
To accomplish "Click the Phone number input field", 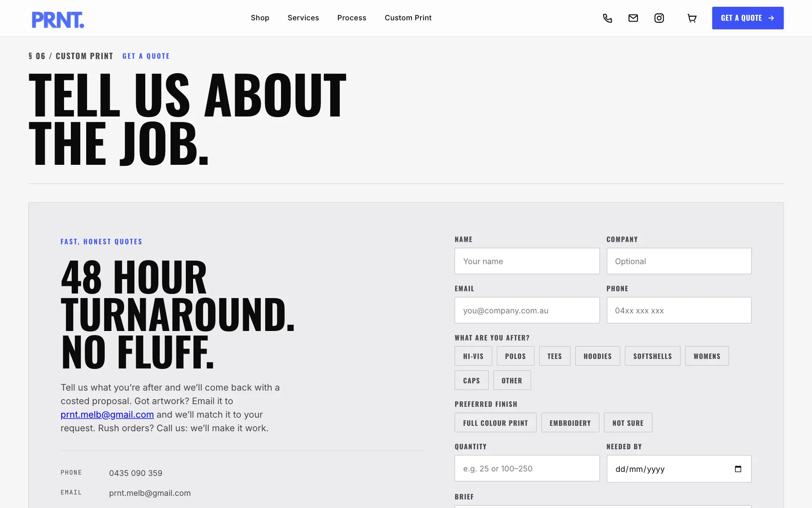I will click(x=679, y=310).
